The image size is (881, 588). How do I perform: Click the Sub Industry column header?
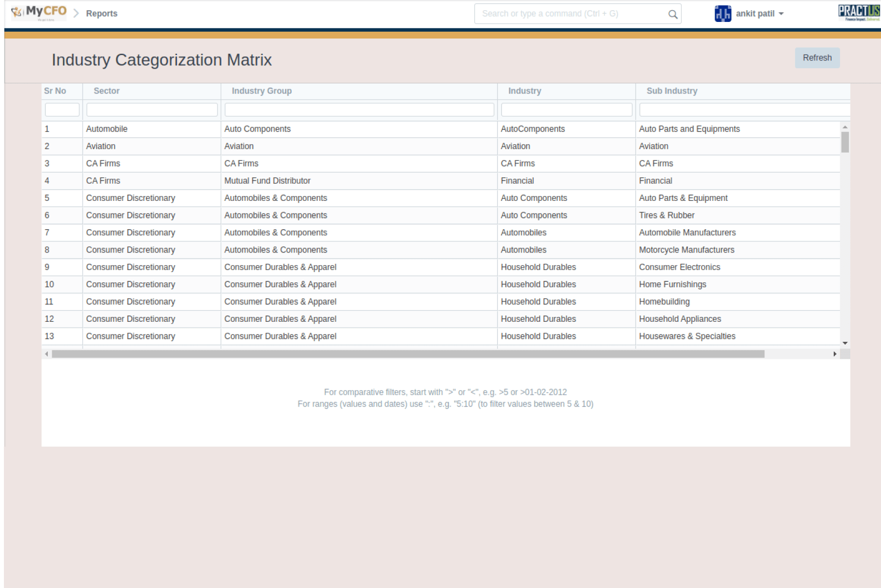point(672,91)
